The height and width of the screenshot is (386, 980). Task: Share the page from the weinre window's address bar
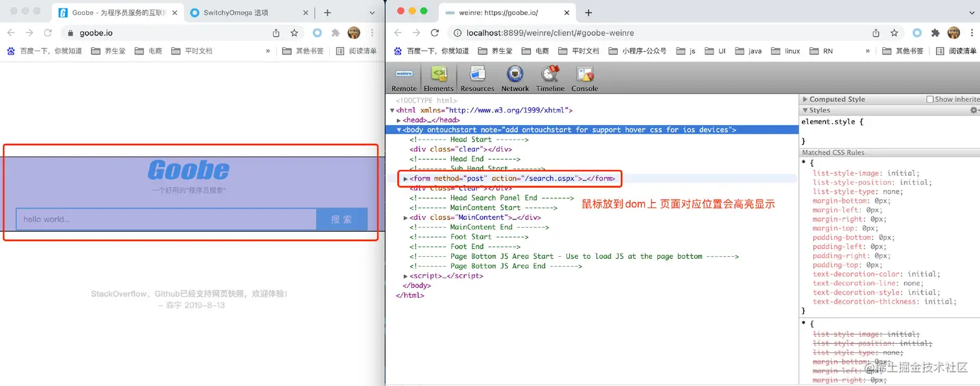pos(876,32)
